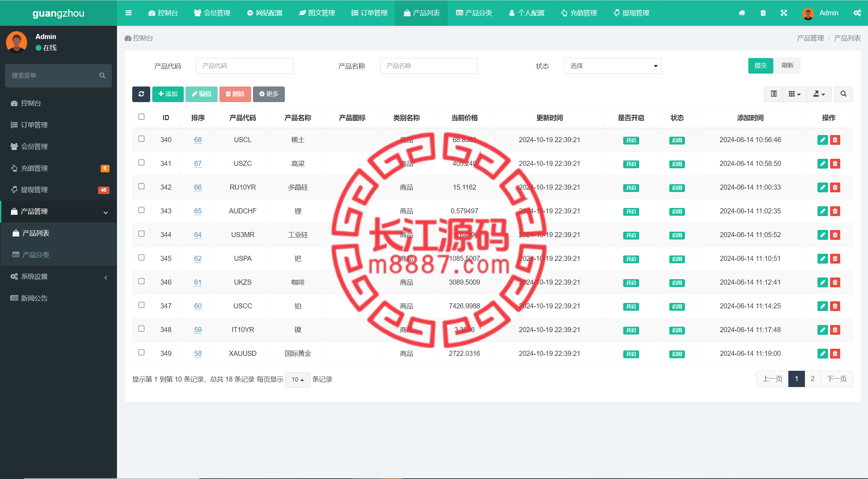Check the row checkbox for ID 346
The width and height of the screenshot is (868, 479).
click(141, 281)
